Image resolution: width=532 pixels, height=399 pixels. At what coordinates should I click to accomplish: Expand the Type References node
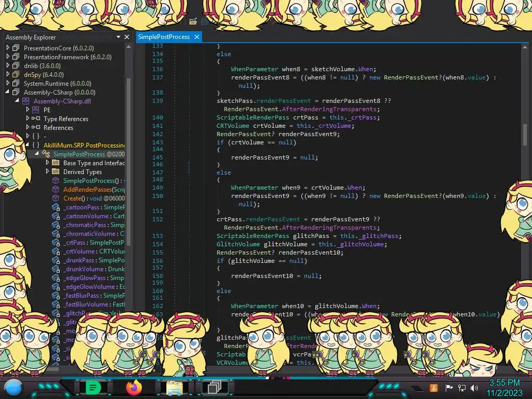(28, 118)
